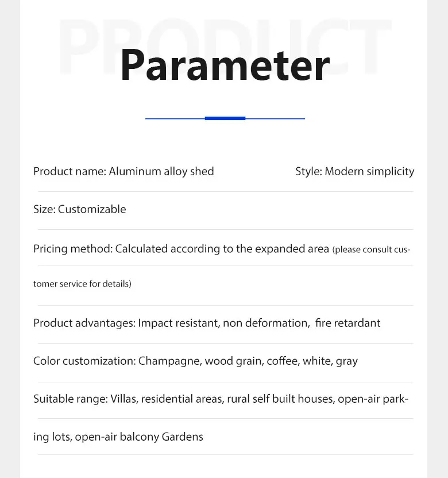Image resolution: width=448 pixels, height=478 pixels.
Task: Click the word Champagne
Action: [x=169, y=361]
